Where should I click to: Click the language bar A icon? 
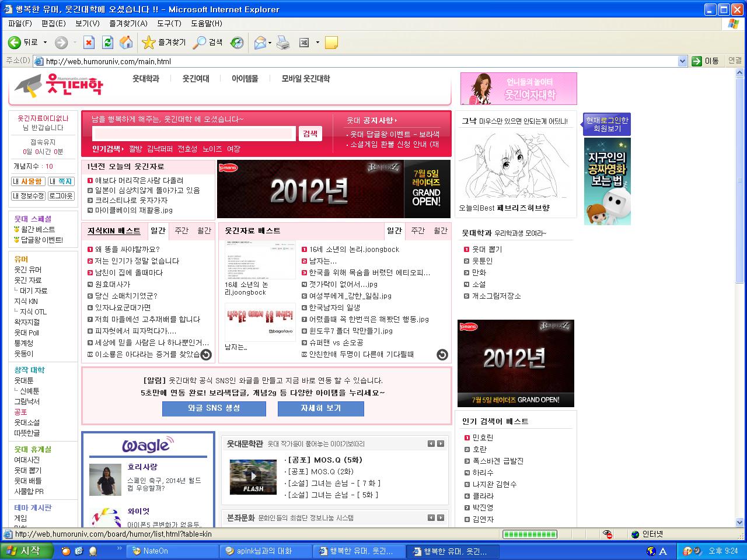point(663,551)
